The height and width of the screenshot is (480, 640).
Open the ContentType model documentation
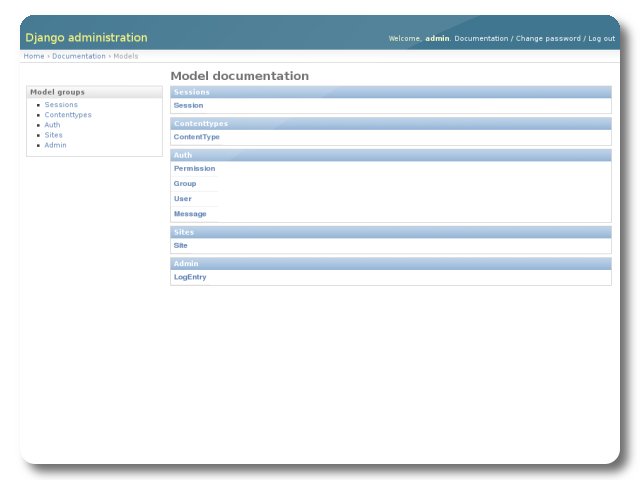point(196,137)
